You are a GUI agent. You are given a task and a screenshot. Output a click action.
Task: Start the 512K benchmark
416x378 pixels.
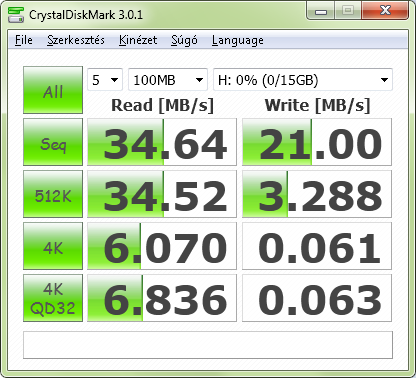(53, 194)
